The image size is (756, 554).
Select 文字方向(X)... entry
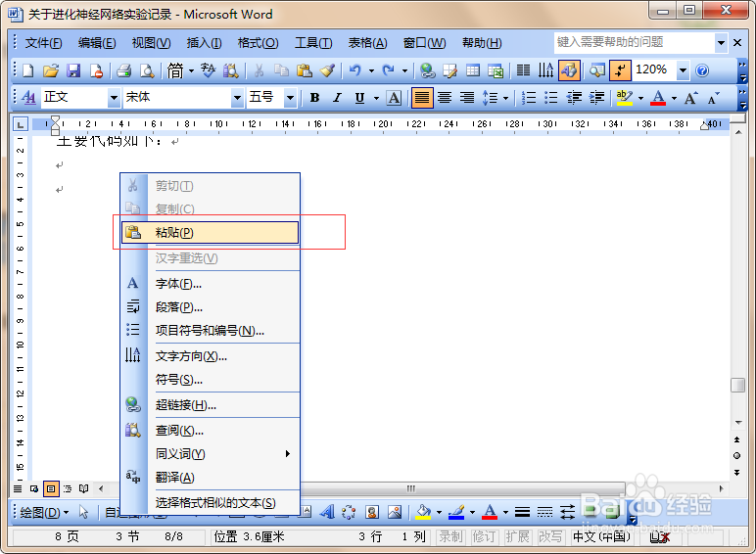click(211, 356)
